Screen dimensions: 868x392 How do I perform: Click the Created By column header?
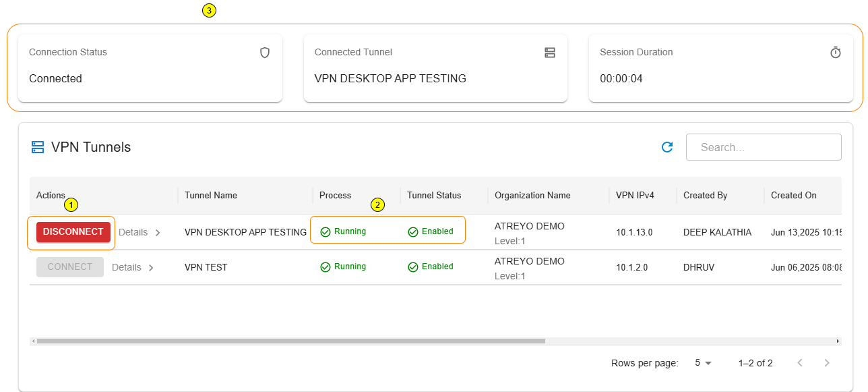705,196
